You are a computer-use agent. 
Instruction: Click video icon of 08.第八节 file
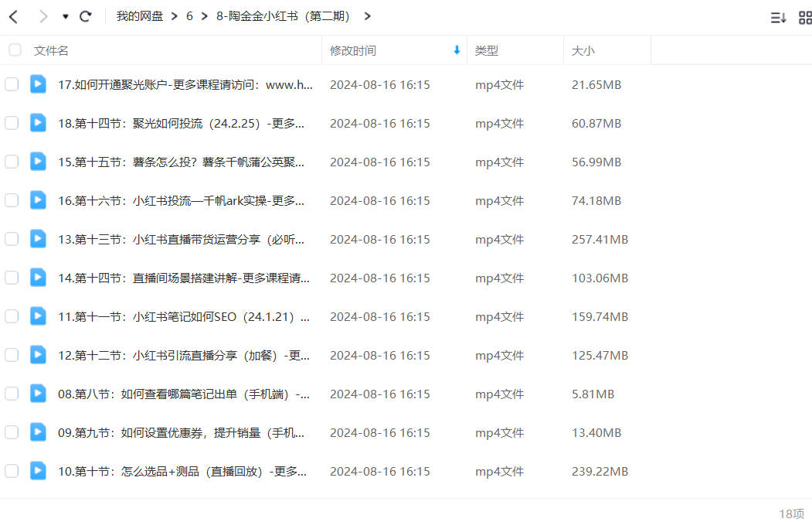[38, 394]
